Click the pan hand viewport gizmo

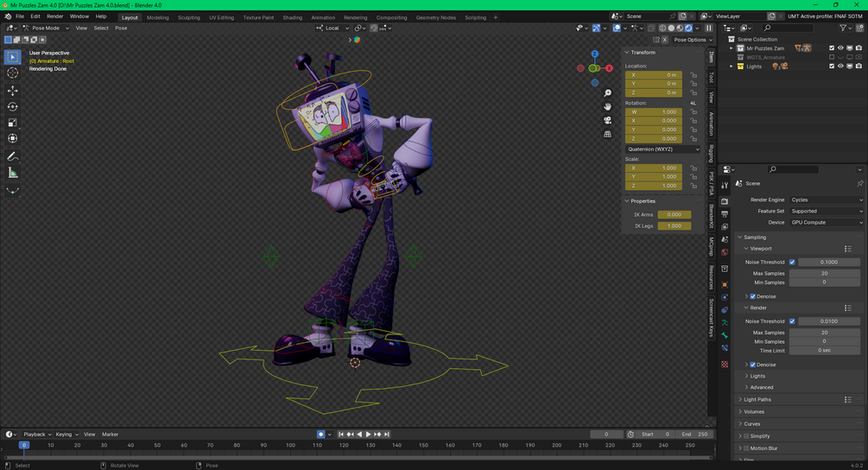[x=607, y=106]
